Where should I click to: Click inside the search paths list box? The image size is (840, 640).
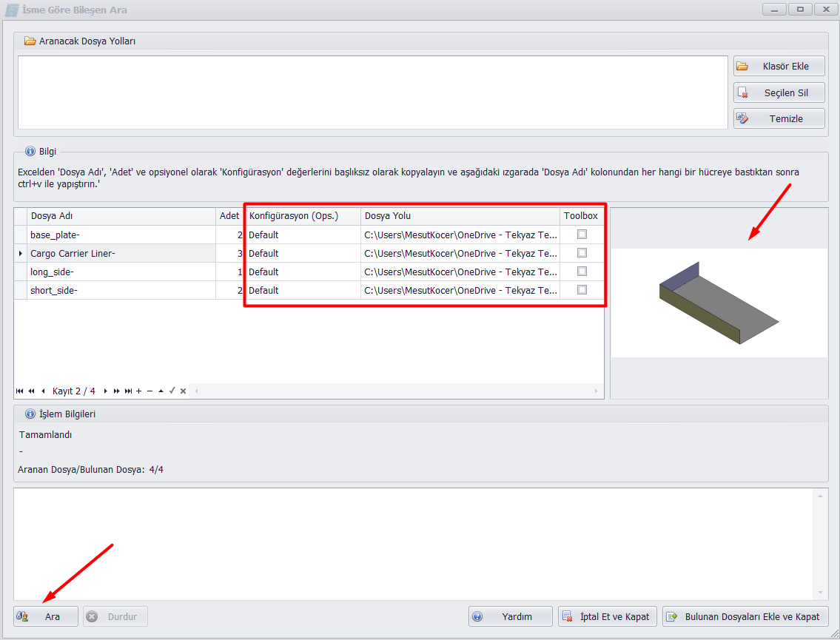tap(373, 92)
